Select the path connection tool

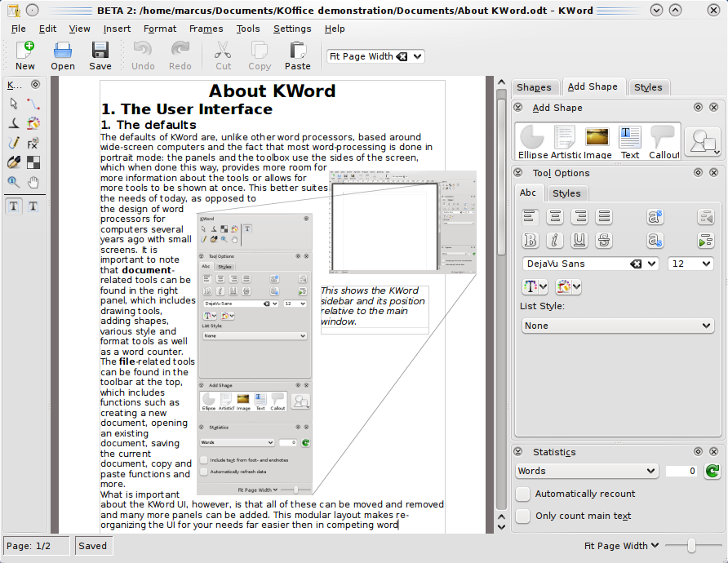[33, 104]
